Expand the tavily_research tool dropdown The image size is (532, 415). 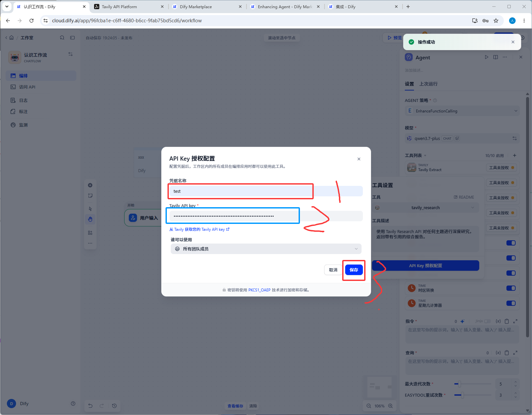[425, 207]
